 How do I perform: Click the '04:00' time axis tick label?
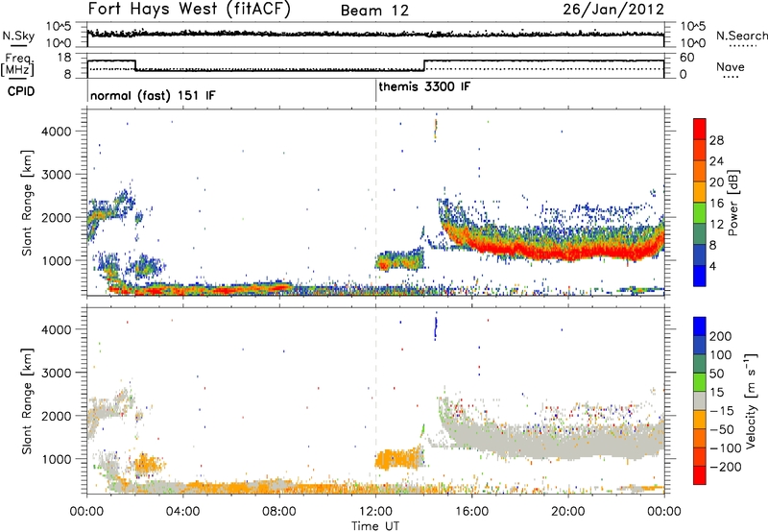point(183,512)
